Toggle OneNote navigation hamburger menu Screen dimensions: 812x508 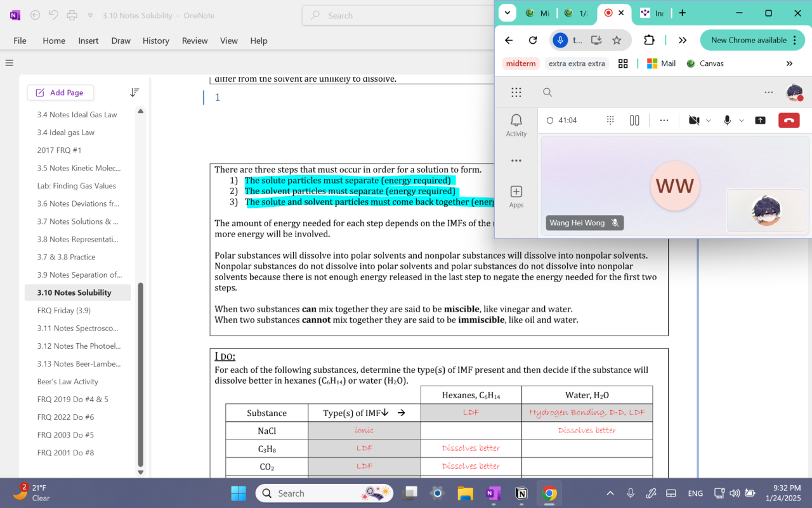tap(9, 63)
